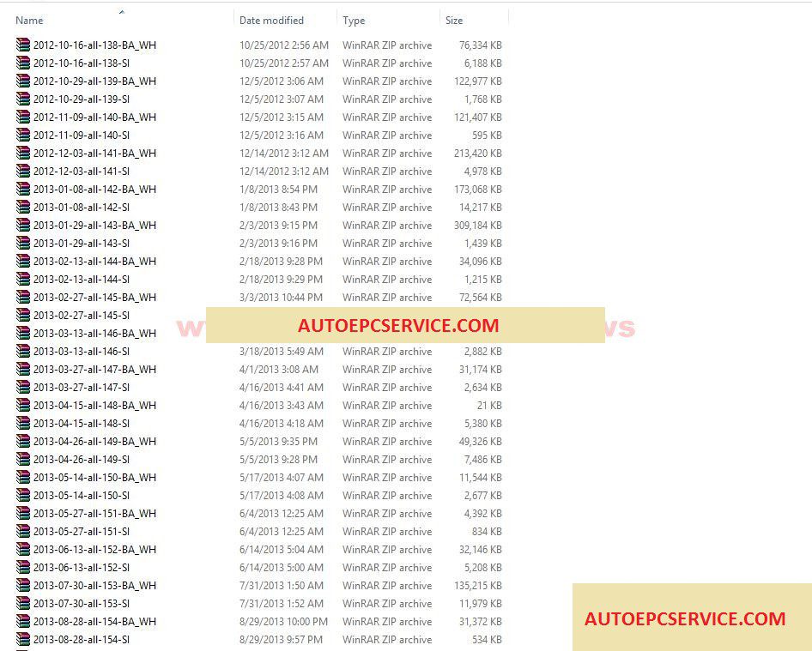Select file name 2013-05-14-all-150-BA_WH
This screenshot has height=651, width=812.
94,477
